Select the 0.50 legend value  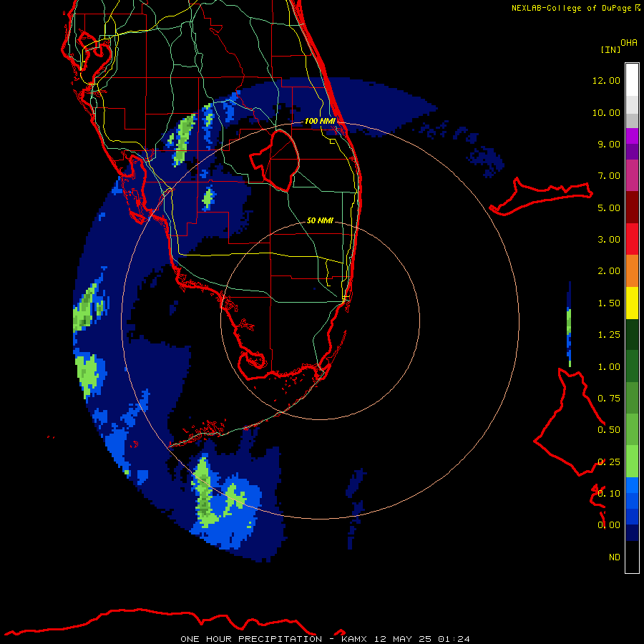609,430
